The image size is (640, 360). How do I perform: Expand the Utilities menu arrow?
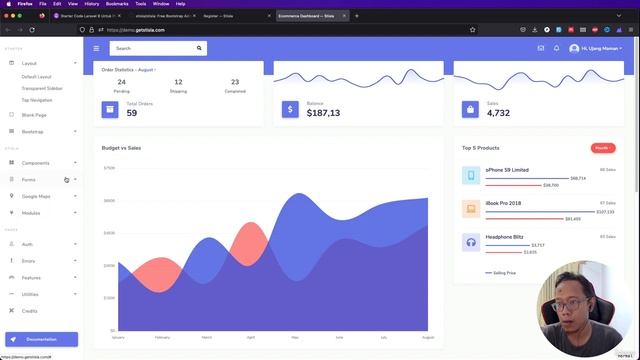pyautogui.click(x=75, y=294)
